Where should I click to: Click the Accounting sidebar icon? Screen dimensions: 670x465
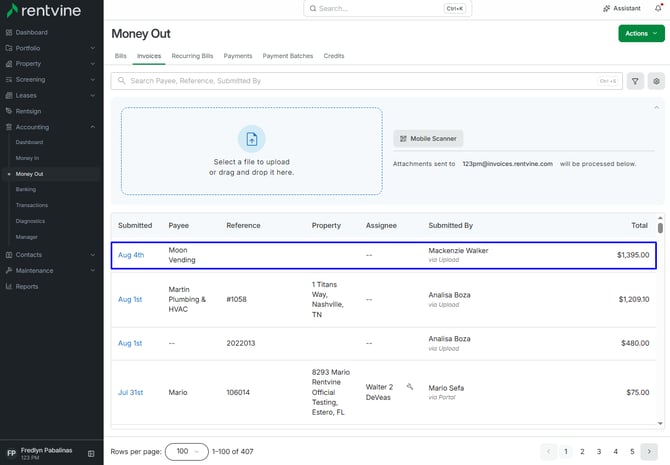[x=9, y=127]
